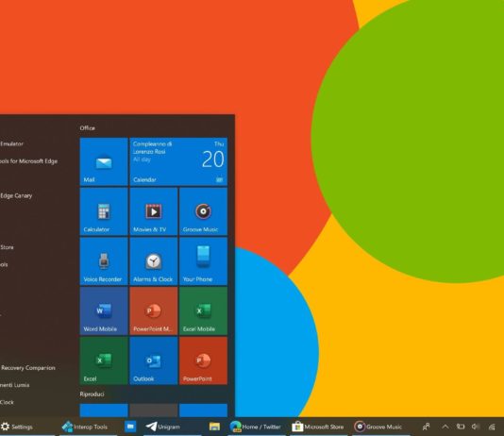This screenshot has width=504, height=436.
Task: Select Recovery Companion in the app list
Action: click(27, 368)
